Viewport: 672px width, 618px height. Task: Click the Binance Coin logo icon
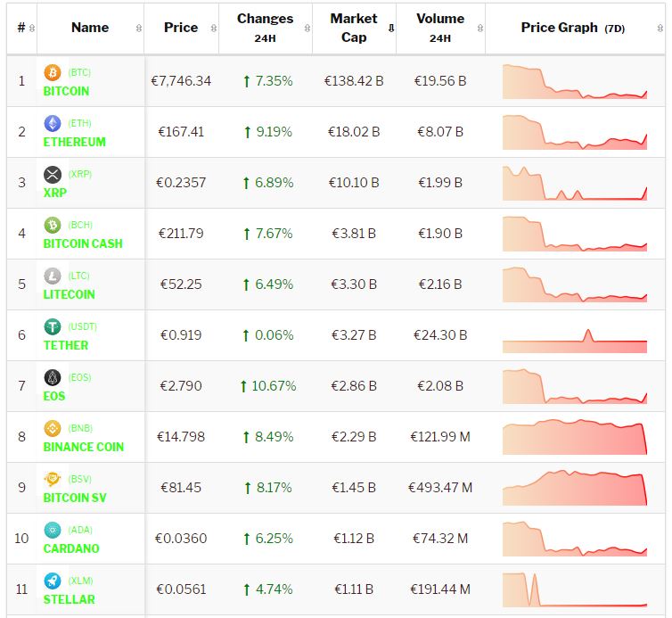[53, 428]
